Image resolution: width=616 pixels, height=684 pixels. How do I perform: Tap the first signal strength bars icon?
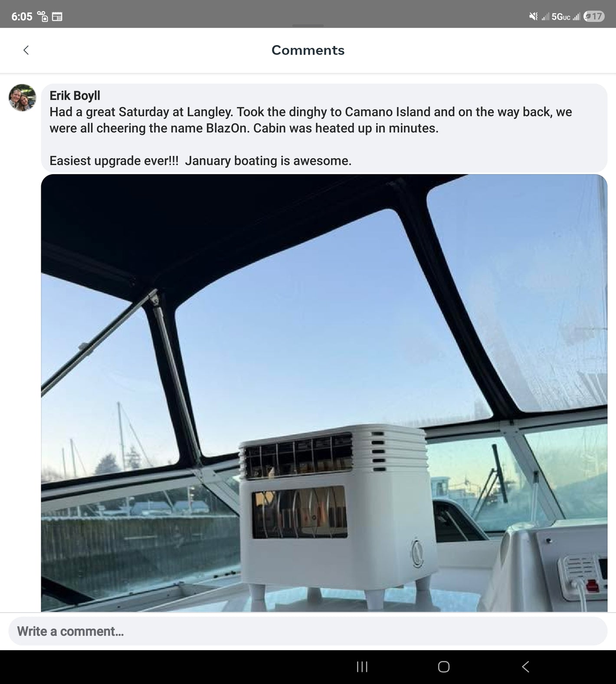[545, 17]
